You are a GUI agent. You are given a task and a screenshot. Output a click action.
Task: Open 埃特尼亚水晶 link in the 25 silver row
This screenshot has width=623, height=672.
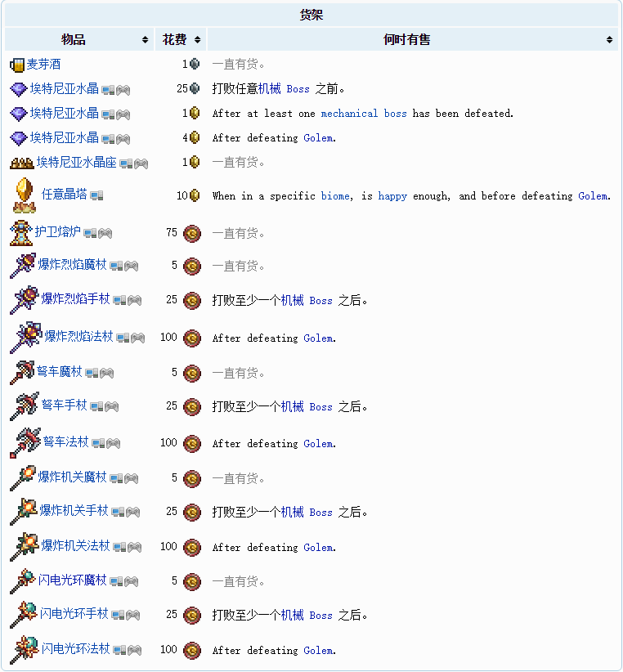[65, 89]
